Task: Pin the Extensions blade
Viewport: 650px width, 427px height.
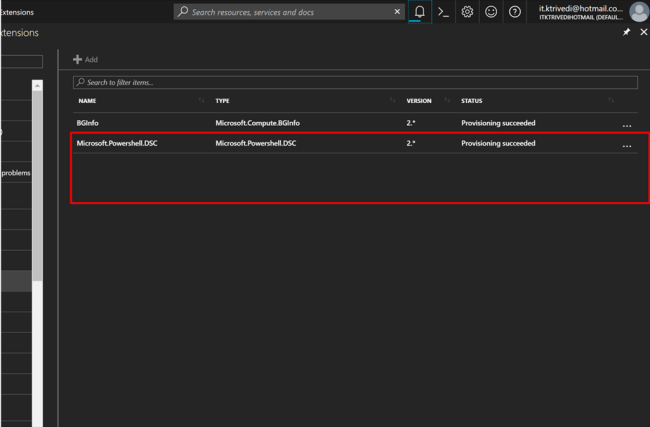Action: (626, 32)
